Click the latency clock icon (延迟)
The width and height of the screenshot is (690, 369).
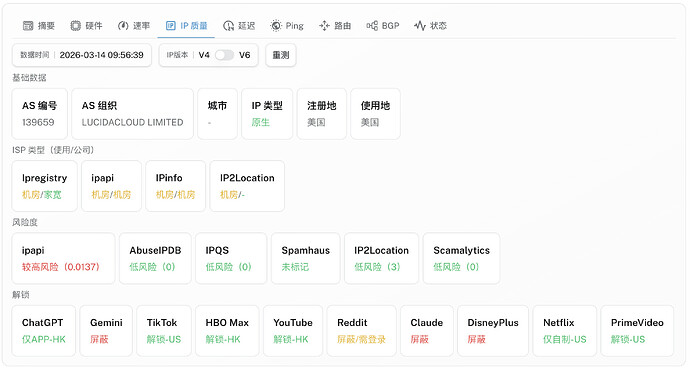coord(228,26)
